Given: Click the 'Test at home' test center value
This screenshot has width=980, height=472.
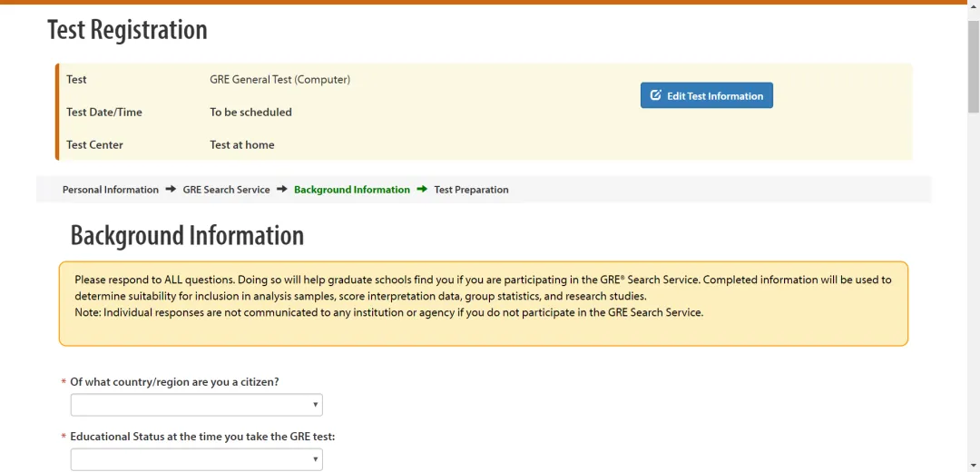Looking at the screenshot, I should (241, 145).
